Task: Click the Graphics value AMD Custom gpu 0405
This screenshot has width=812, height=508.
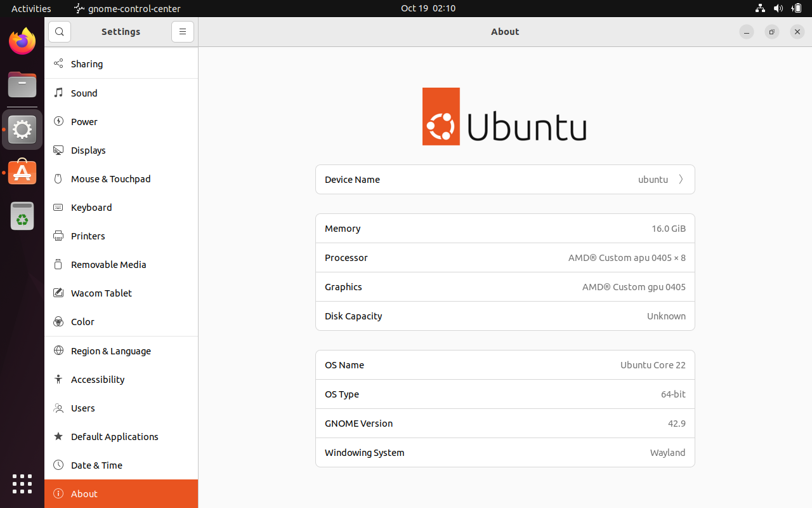Action: (634, 287)
